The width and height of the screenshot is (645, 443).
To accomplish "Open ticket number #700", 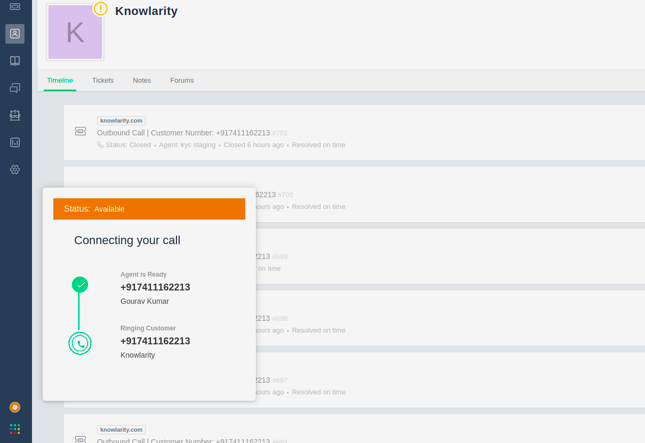I will 285,195.
